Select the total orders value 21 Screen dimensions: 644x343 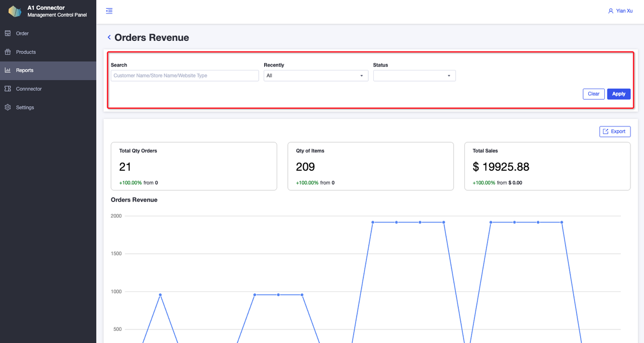click(x=125, y=167)
